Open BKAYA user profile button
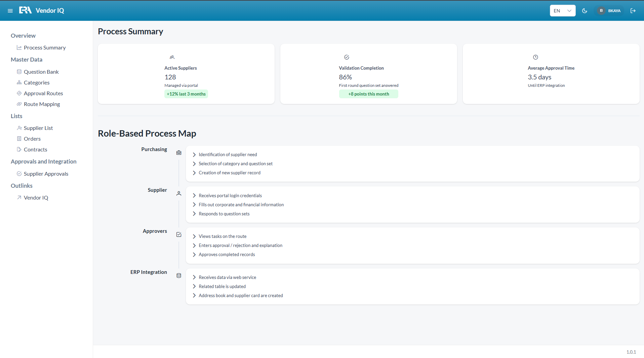 [x=609, y=11]
